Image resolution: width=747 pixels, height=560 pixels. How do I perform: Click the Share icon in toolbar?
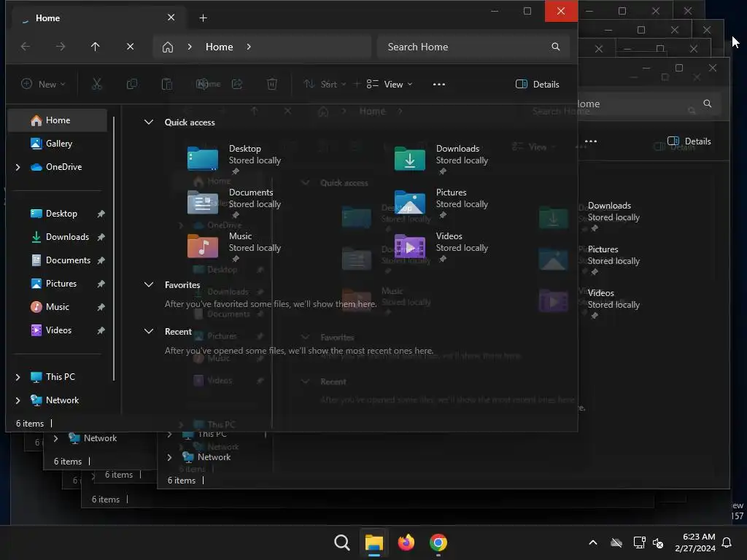coord(237,85)
